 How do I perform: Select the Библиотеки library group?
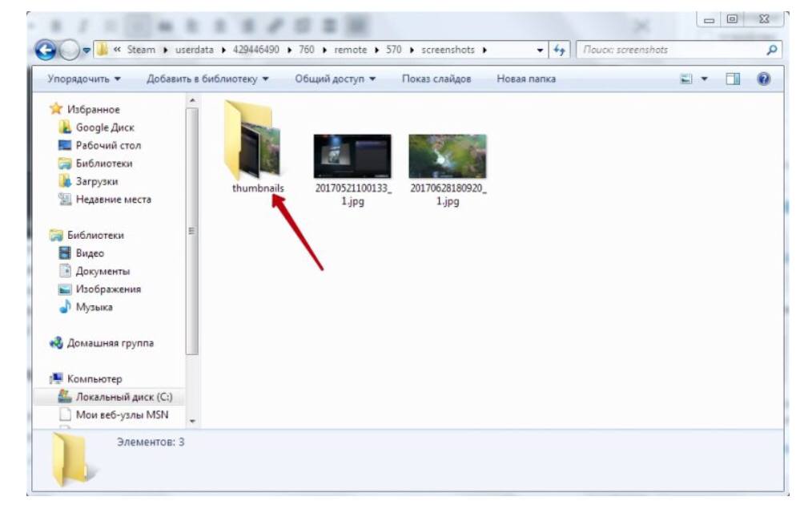coord(95,235)
